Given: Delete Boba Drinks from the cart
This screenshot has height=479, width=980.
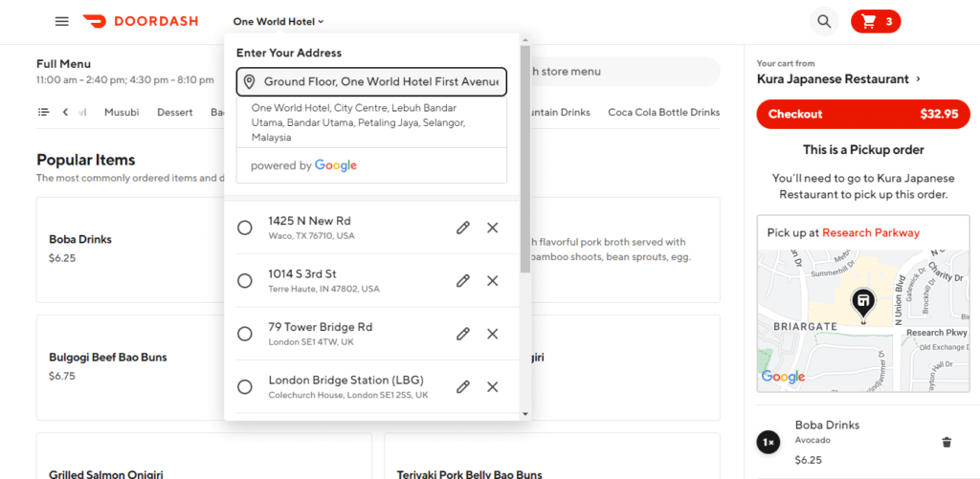Looking at the screenshot, I should 947,442.
